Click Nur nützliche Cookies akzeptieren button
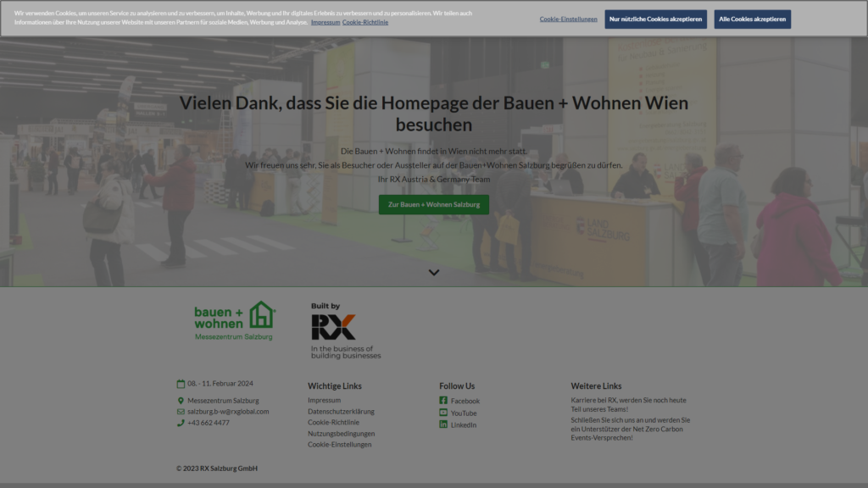Screen dimensions: 868x488 click(655, 19)
